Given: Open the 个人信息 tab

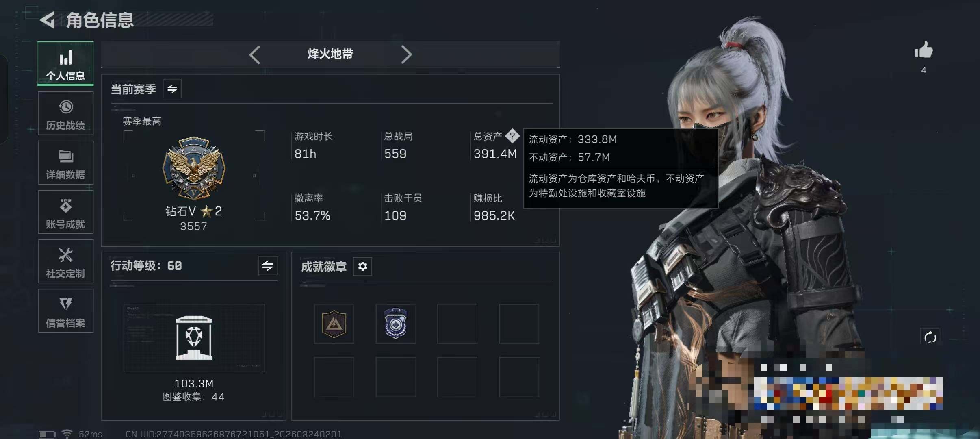Looking at the screenshot, I should pyautogui.click(x=65, y=64).
